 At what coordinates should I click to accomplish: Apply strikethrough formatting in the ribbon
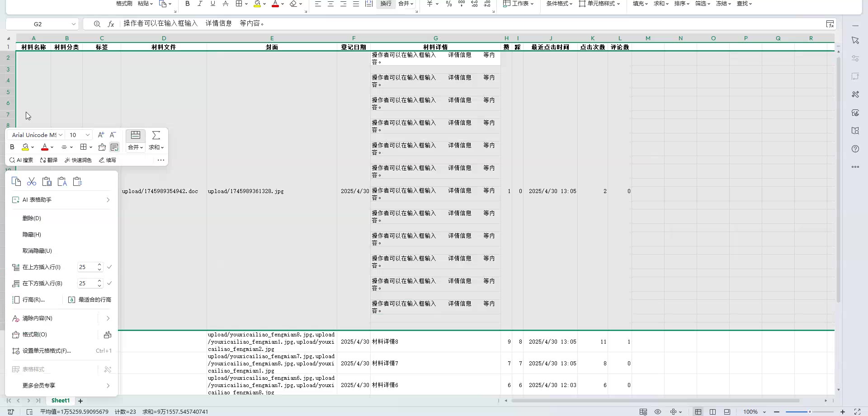[x=225, y=4]
